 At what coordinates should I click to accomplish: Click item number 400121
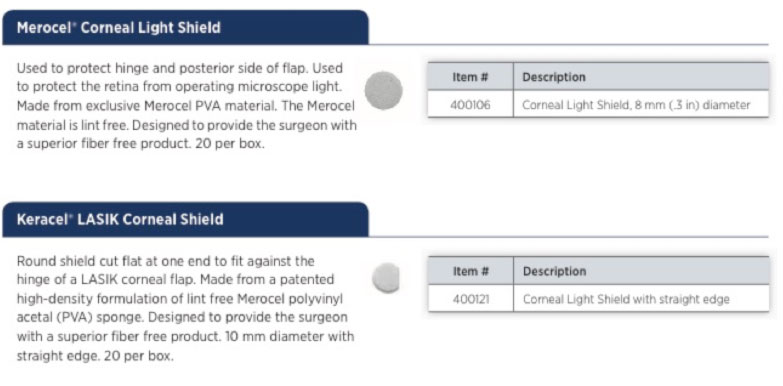470,299
